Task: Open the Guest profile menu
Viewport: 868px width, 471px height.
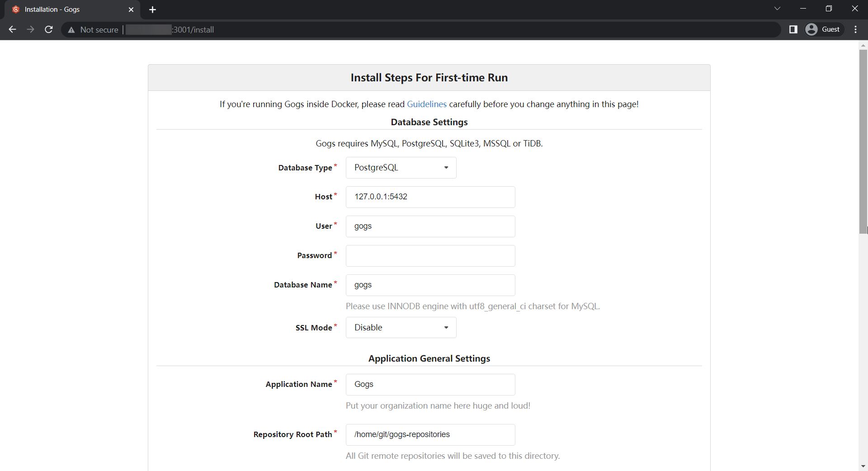Action: (x=824, y=29)
